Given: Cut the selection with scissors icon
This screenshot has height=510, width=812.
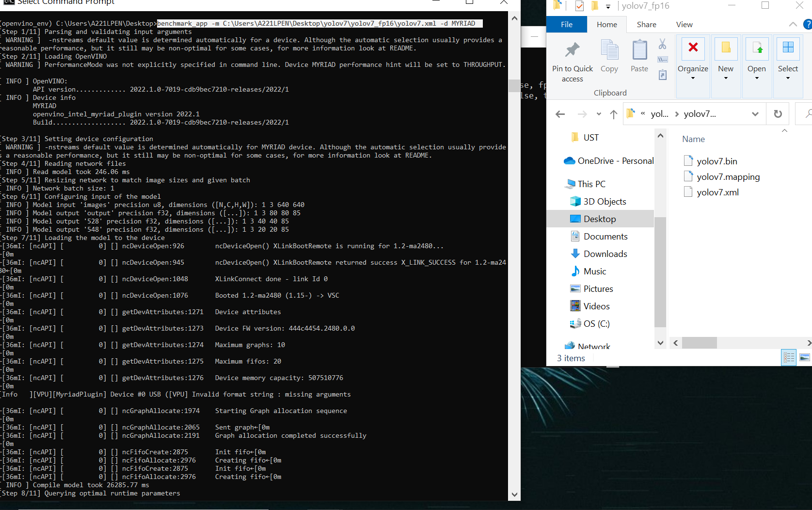Looking at the screenshot, I should [x=662, y=44].
